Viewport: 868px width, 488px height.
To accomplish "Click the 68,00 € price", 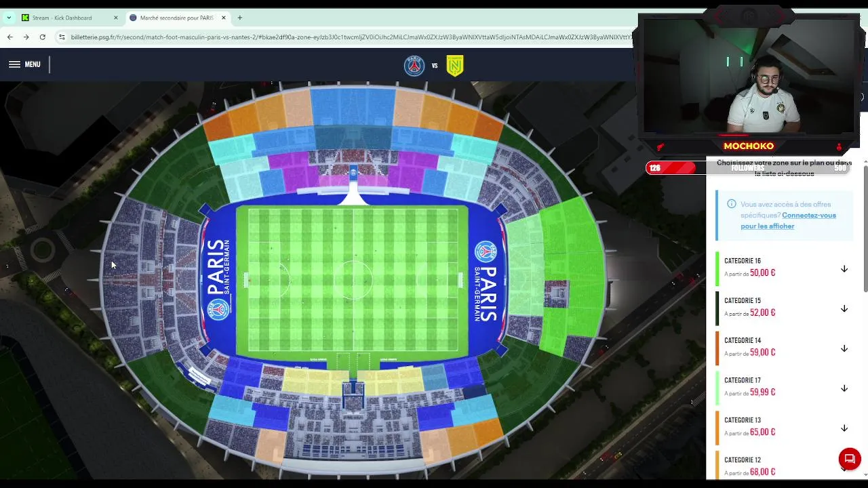I will 762,472.
